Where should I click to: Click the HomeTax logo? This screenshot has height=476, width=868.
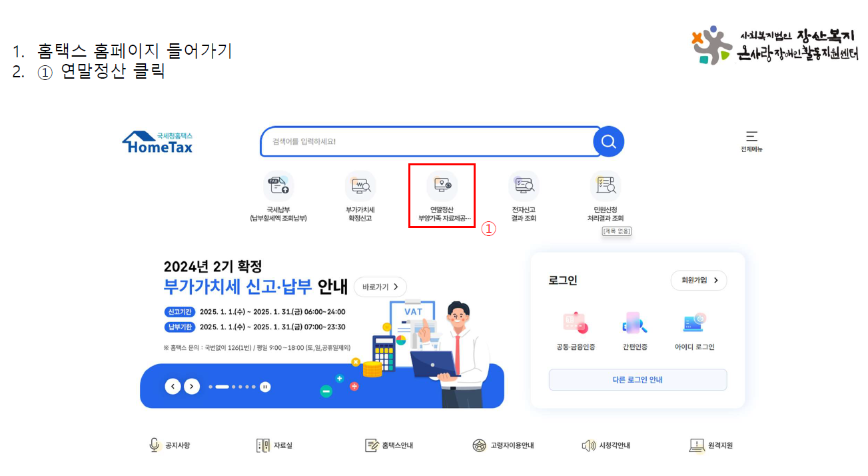(158, 142)
